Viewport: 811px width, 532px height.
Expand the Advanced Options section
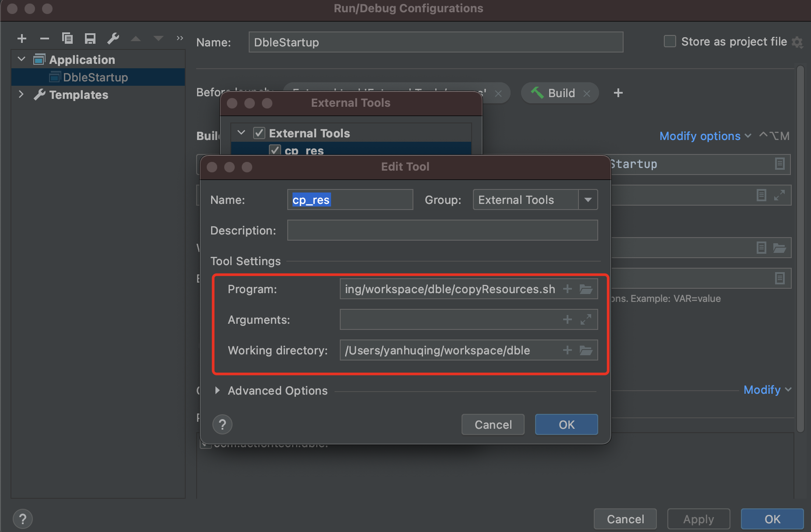pyautogui.click(x=218, y=391)
